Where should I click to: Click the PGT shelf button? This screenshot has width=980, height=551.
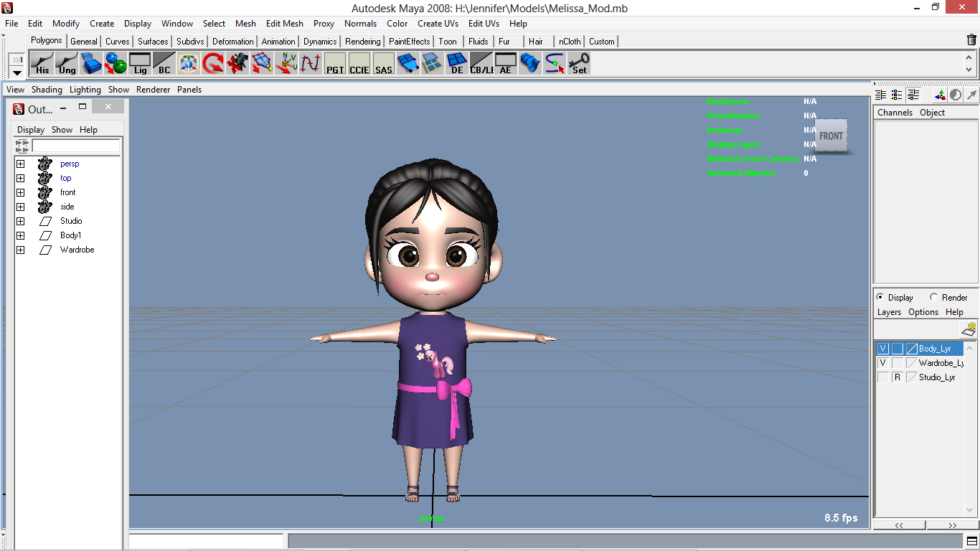(x=335, y=63)
